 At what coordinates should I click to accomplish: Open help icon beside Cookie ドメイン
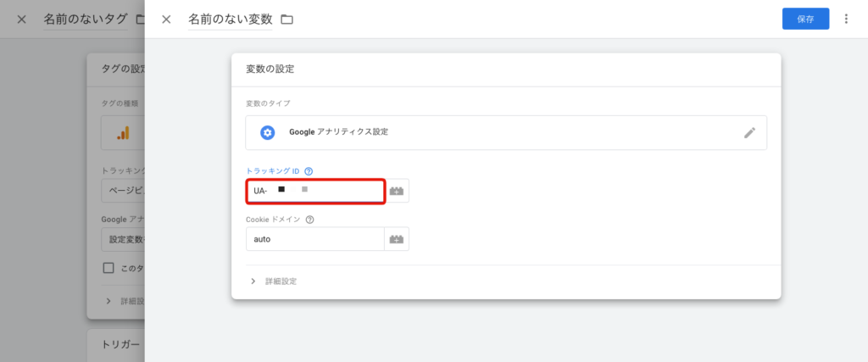coord(309,220)
